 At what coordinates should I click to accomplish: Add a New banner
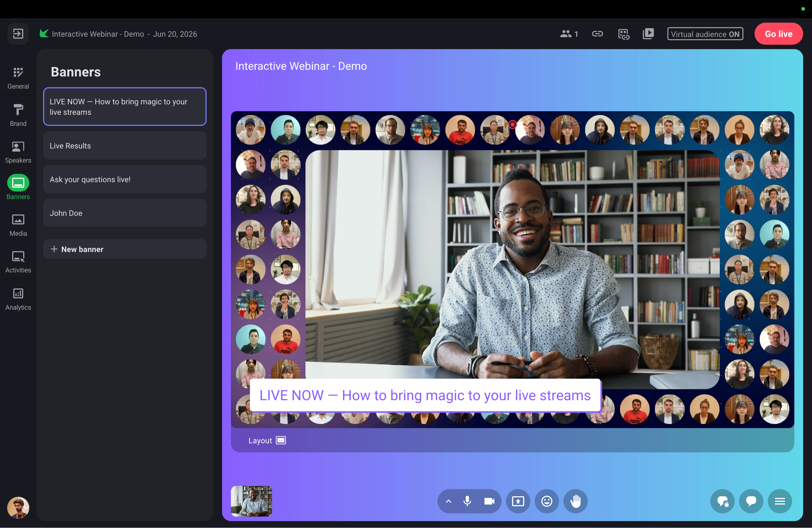pos(125,249)
